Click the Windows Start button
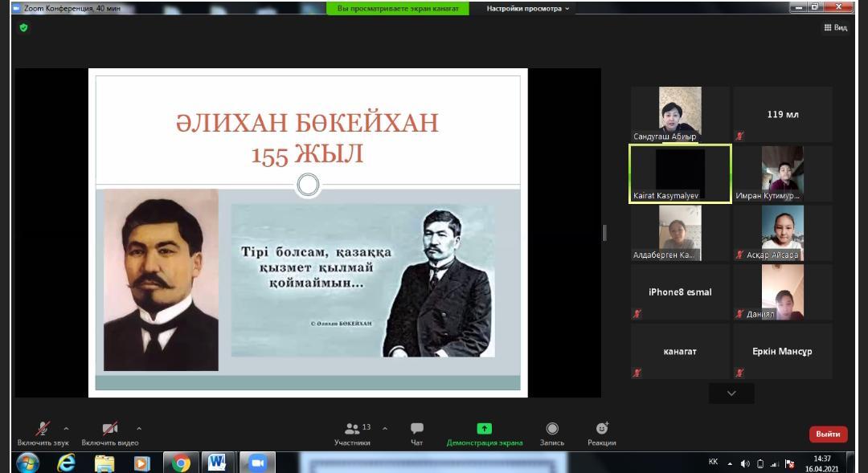868x473 pixels. click(x=27, y=463)
